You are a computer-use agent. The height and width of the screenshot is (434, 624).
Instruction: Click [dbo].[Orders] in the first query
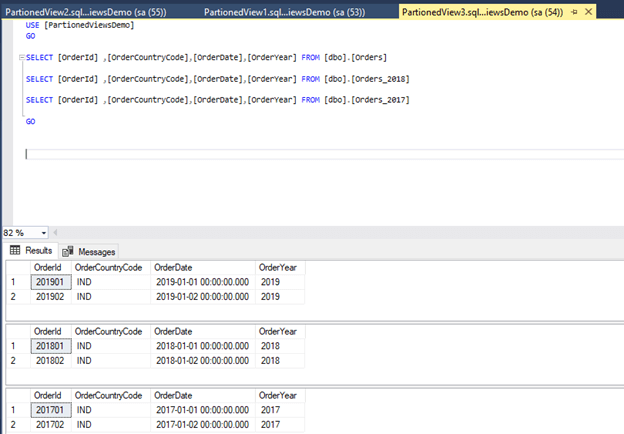(355, 57)
